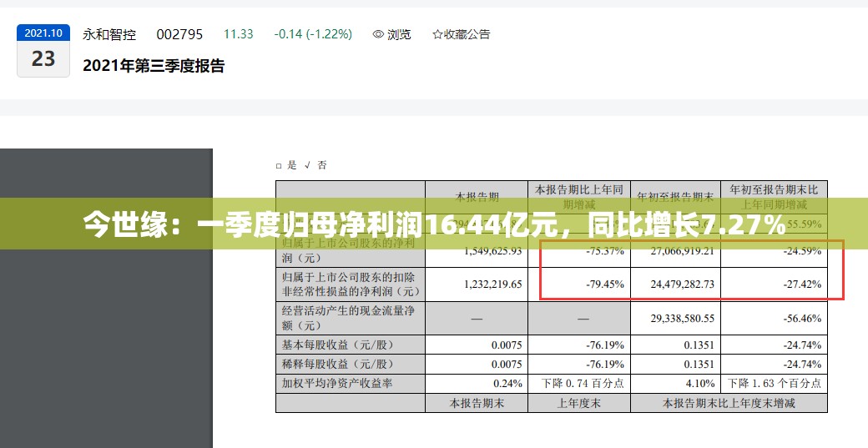Select -24.74% in 稀释每股收益 row
This screenshot has width=868, height=448.
tap(802, 365)
